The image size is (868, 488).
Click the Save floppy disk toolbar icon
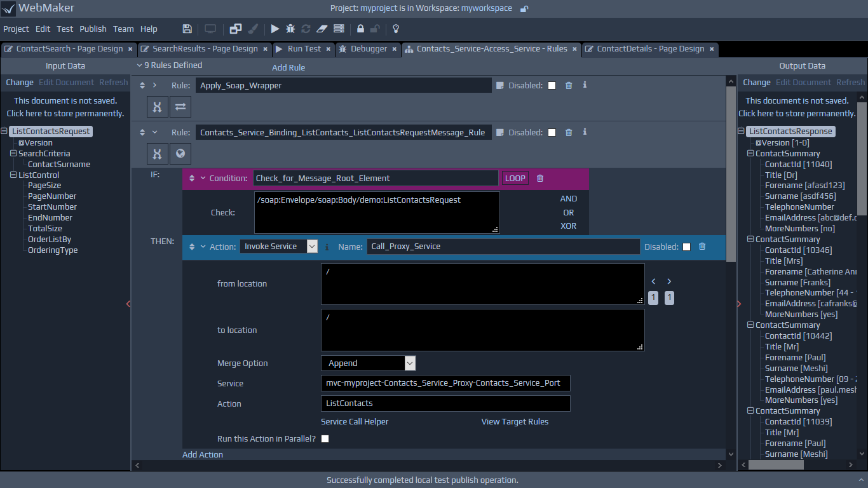187,29
